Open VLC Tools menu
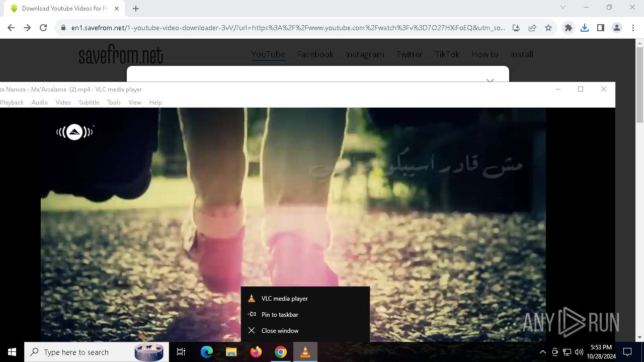The image size is (644, 362). point(114,102)
